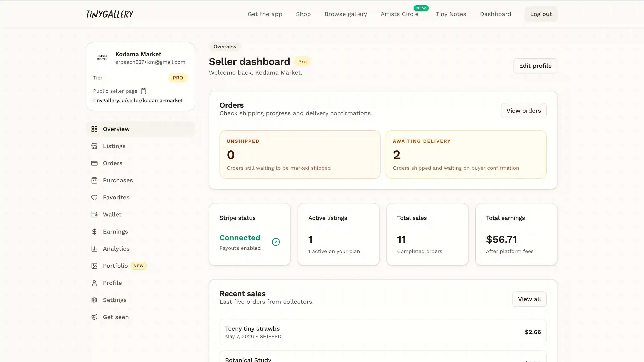Viewport: 644px width, 362px height.
Task: Click the Stripe status card
Action: point(249,234)
